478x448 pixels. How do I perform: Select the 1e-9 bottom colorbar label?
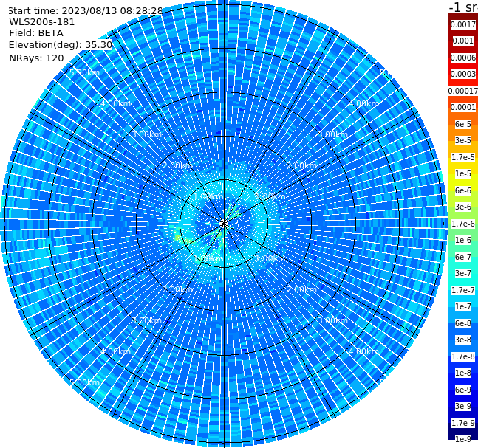[463, 439]
